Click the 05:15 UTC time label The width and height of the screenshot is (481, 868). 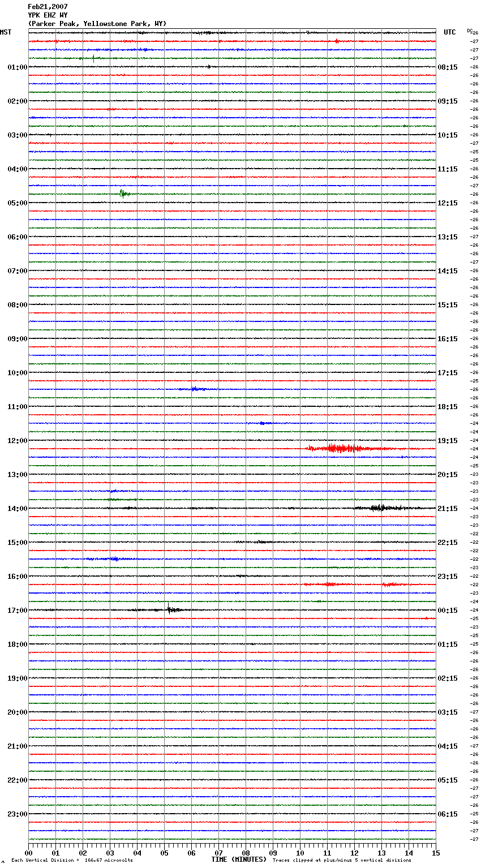[448, 780]
